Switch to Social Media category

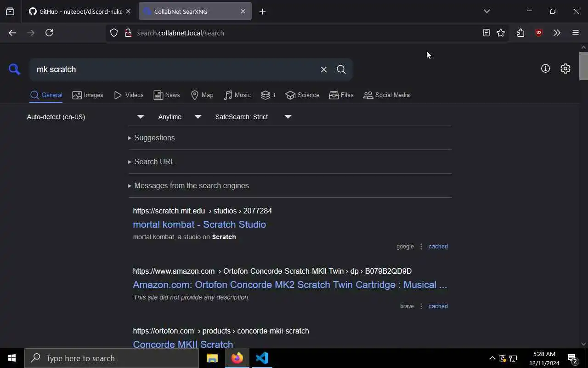click(x=386, y=95)
